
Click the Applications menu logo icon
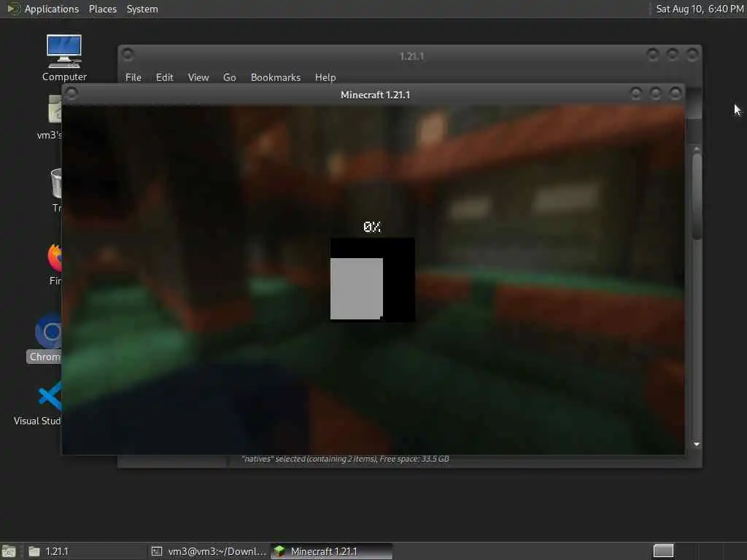(x=13, y=9)
